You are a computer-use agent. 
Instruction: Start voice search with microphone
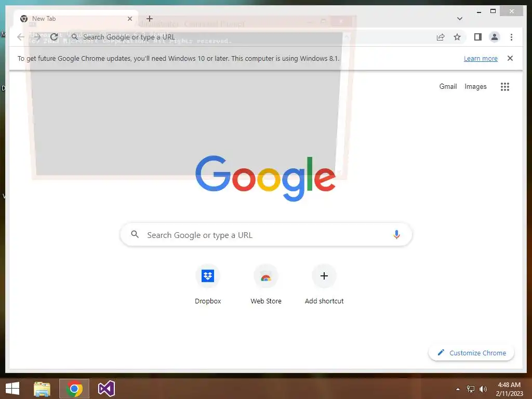[x=396, y=234]
